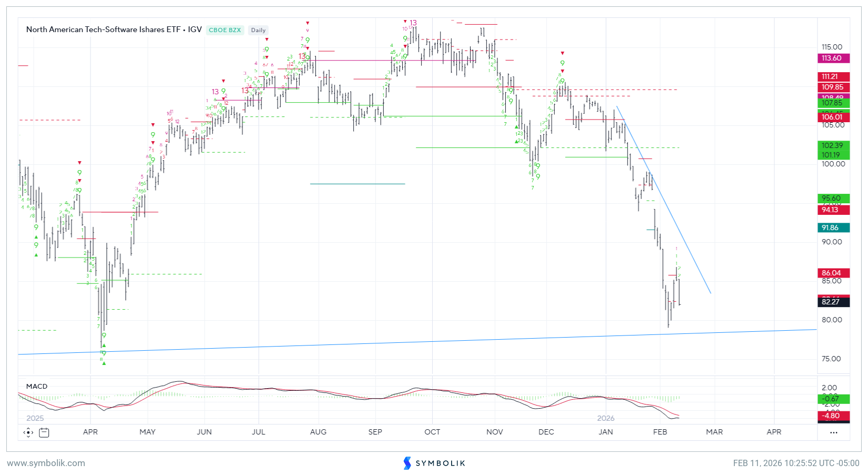This screenshot has width=868, height=474.
Task: Click the red 86.04 price label
Action: pos(834,273)
